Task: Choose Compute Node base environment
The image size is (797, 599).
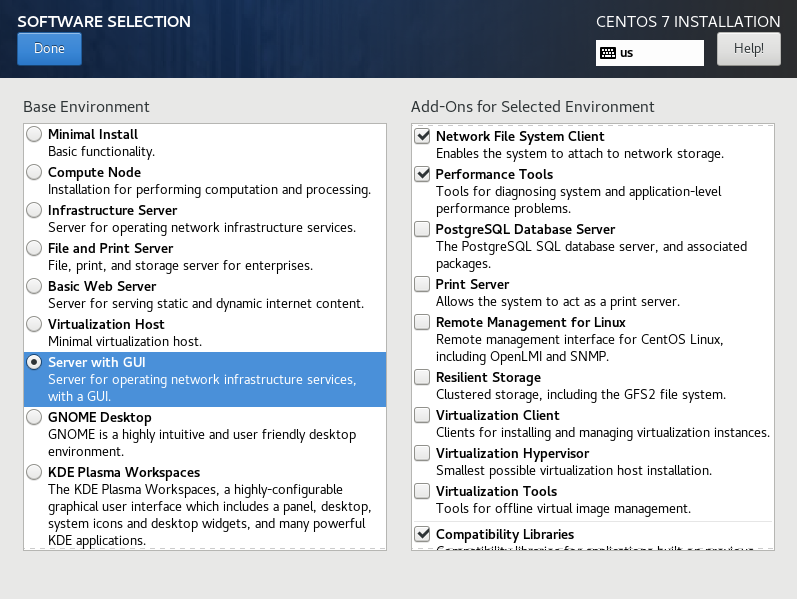Action: (x=35, y=172)
